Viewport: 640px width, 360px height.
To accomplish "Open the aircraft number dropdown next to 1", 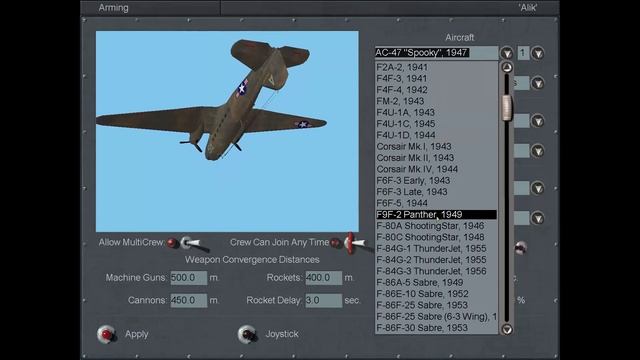I will click(538, 53).
